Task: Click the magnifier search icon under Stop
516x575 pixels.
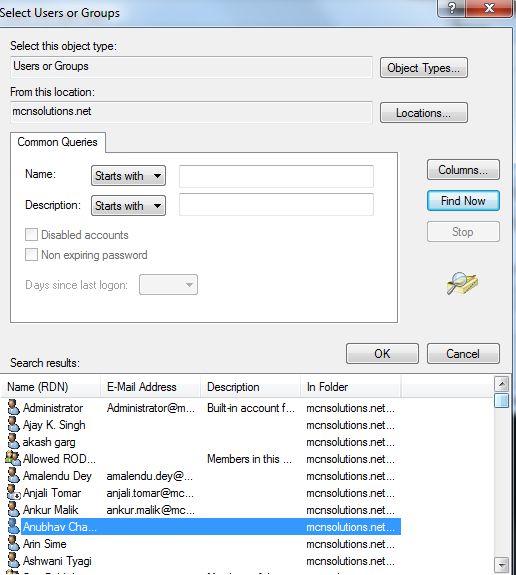Action: (x=462, y=283)
